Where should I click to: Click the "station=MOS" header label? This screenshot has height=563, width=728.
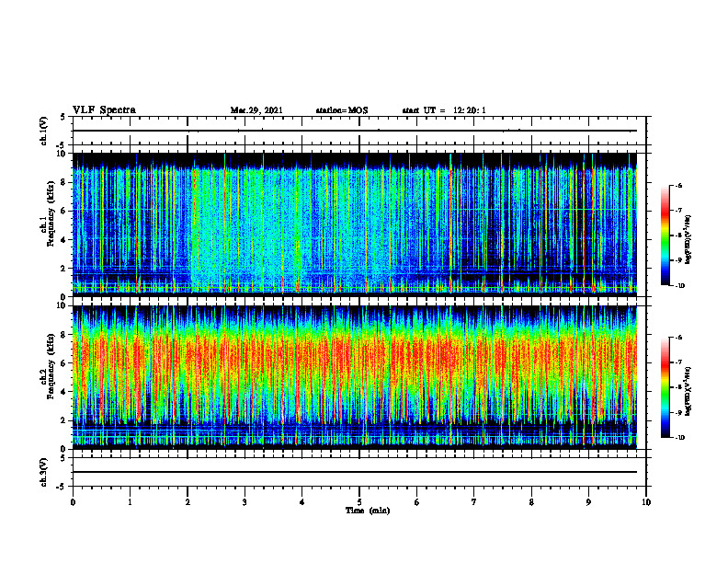342,110
